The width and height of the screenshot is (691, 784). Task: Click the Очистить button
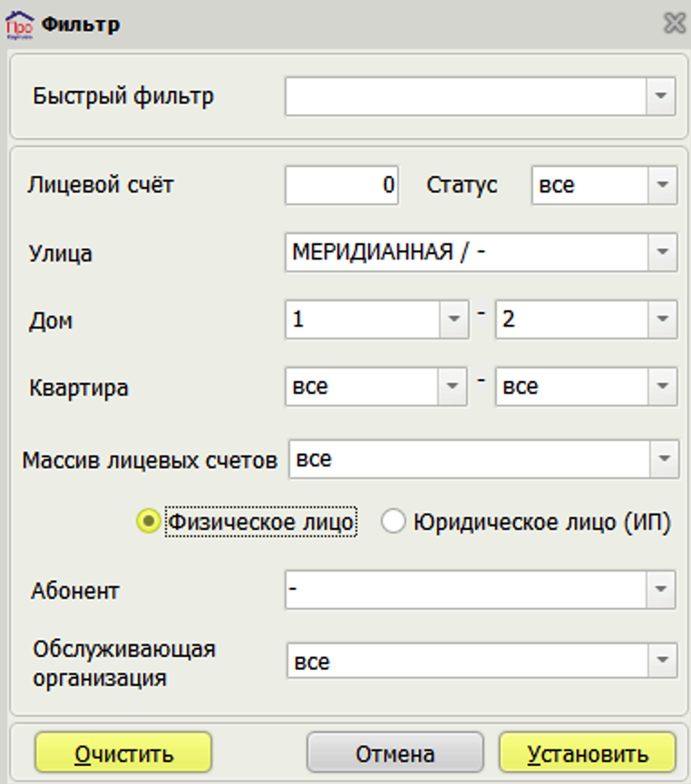click(x=123, y=753)
